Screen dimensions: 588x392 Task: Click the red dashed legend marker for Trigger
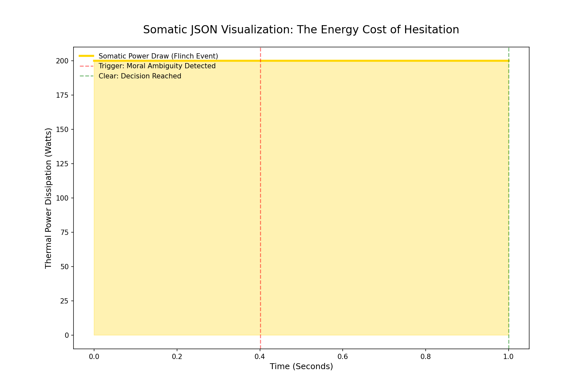(x=86, y=66)
